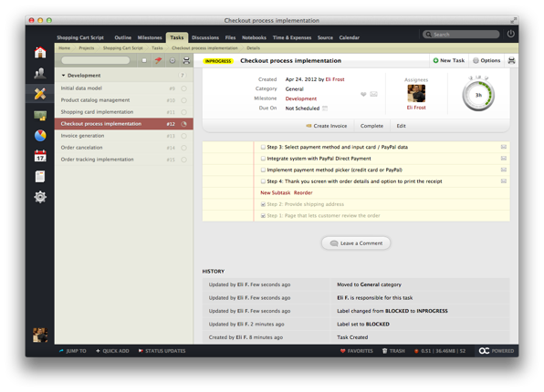Open Trash in bottom bar
Viewport: 544px width, 392px height.
point(393,351)
